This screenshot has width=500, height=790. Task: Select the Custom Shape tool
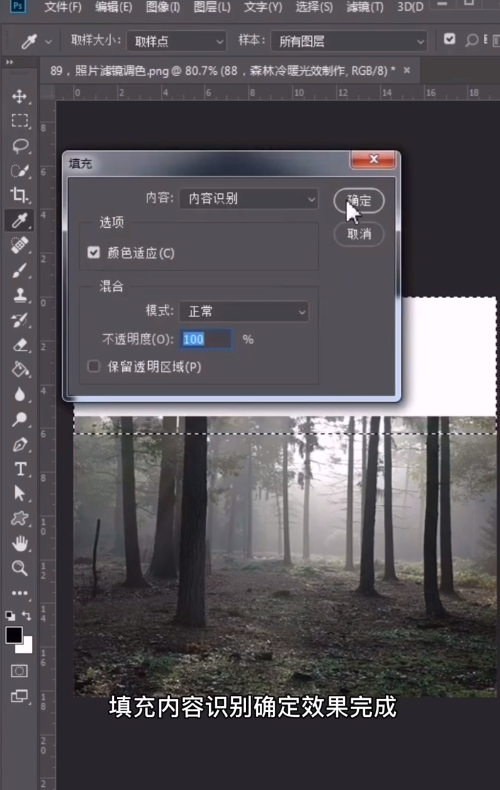(20, 518)
